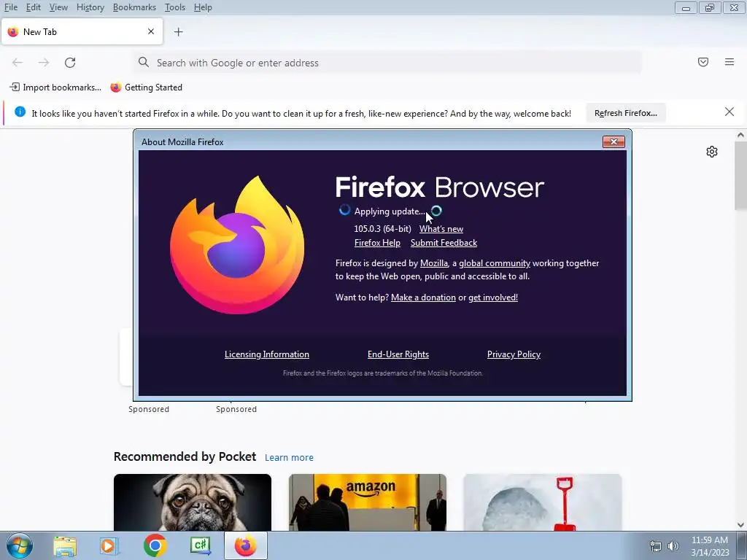
Task: Click Learn more next to Pocket heading
Action: pyautogui.click(x=289, y=458)
